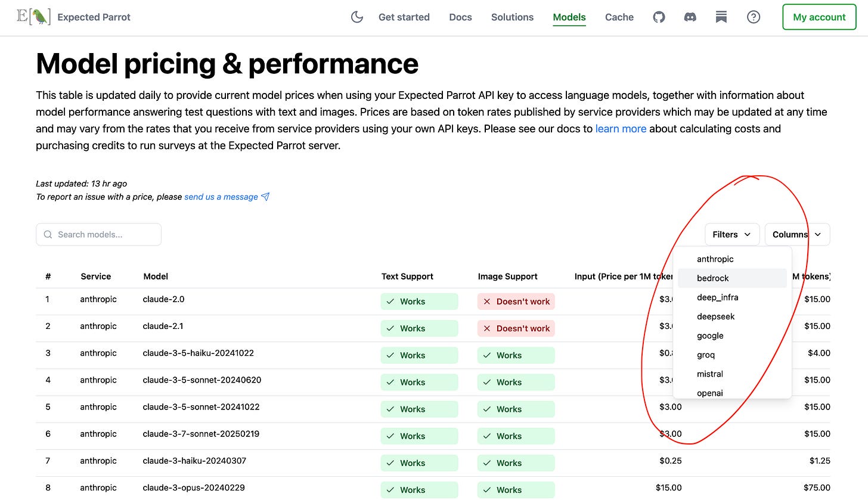
Task: Follow the learn more link
Action: pyautogui.click(x=621, y=129)
